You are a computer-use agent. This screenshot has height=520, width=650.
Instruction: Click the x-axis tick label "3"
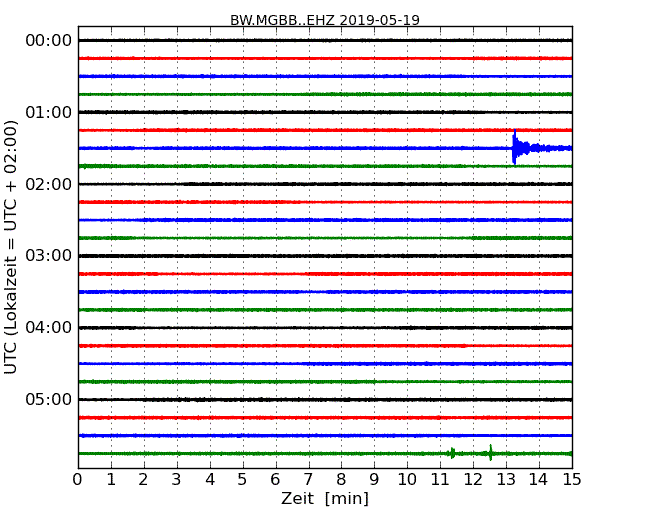177,480
